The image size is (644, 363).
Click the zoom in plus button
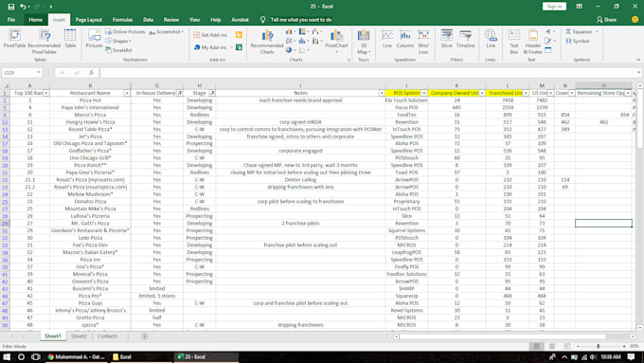pyautogui.click(x=624, y=347)
